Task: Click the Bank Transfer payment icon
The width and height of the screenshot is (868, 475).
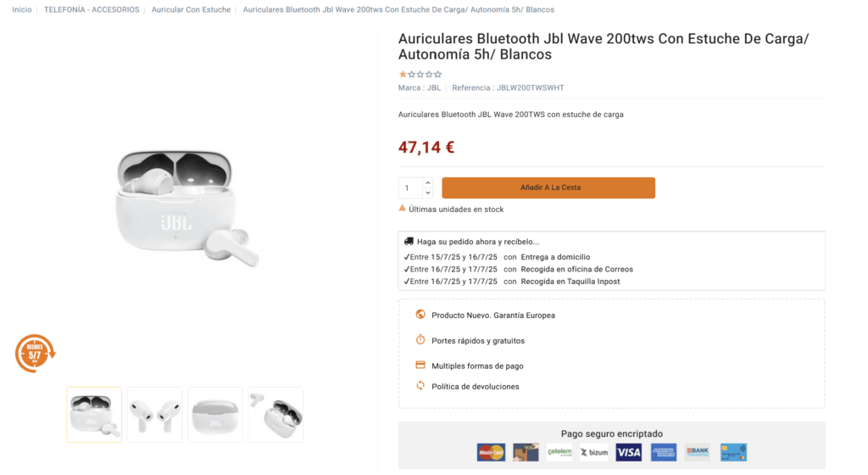Action: point(698,452)
